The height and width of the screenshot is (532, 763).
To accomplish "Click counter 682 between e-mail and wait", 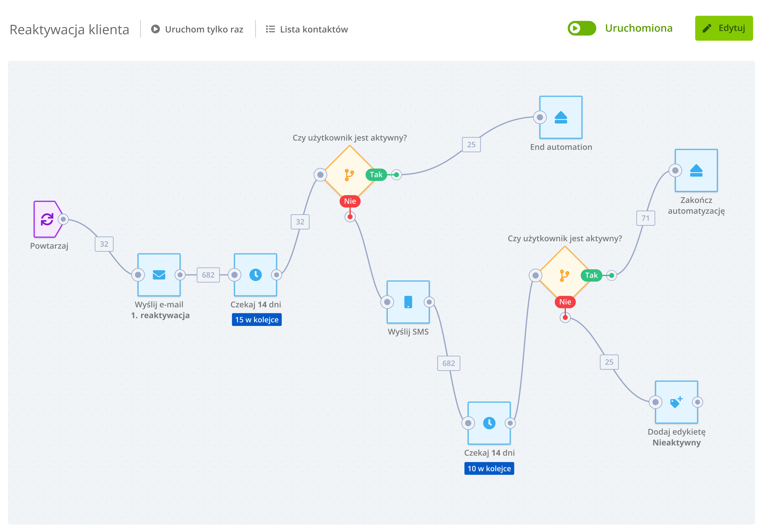I will [x=208, y=275].
